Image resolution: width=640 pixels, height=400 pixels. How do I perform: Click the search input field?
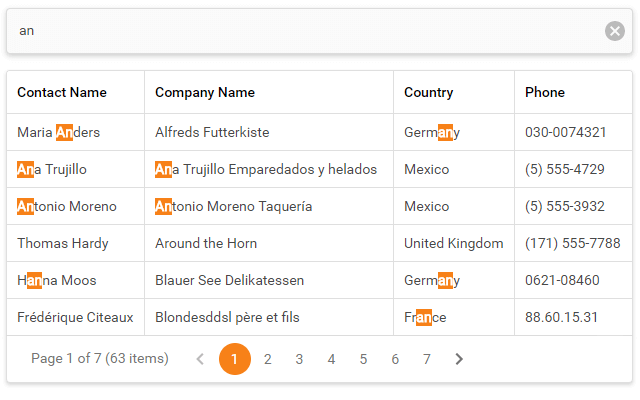point(300,31)
